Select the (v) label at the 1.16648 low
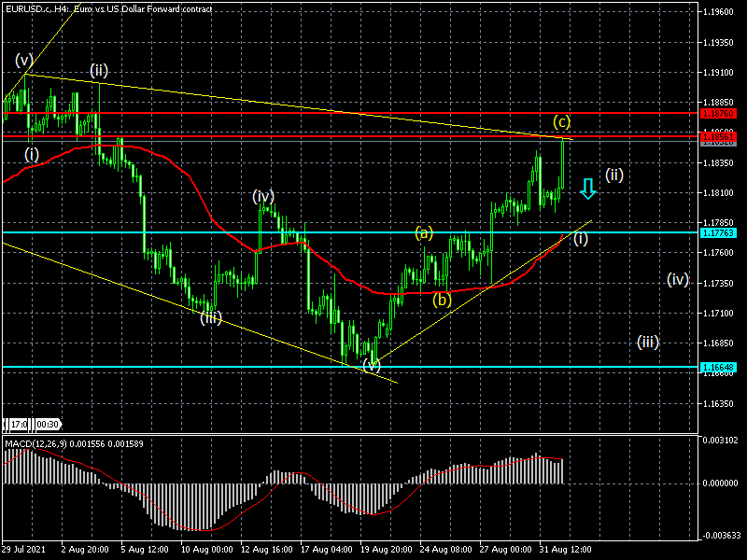The image size is (747, 560). 372,365
